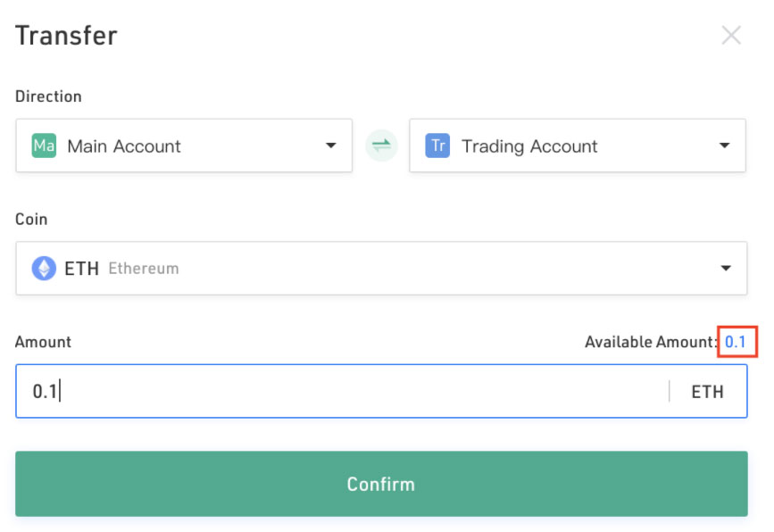The image size is (774, 532).
Task: Close the Transfer dialog
Action: click(731, 36)
